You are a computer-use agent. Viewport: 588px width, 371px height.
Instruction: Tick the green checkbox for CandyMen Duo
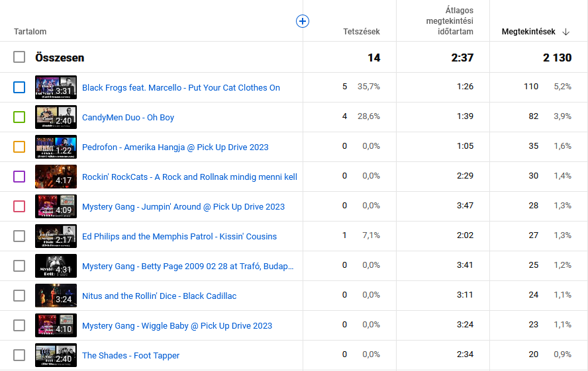(19, 117)
